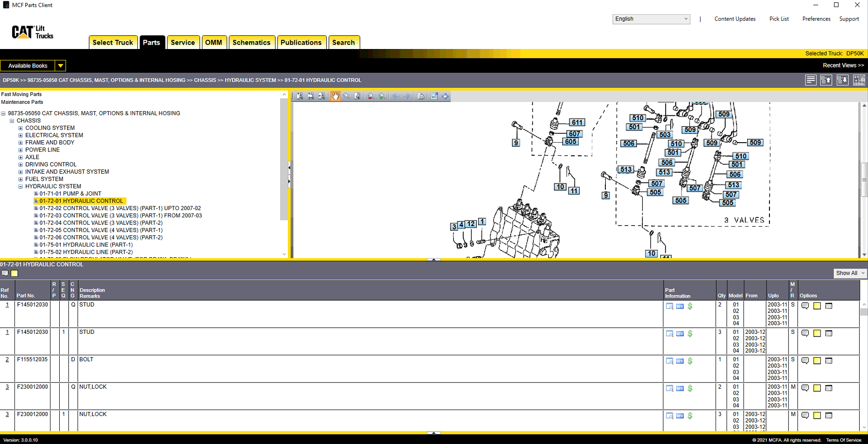Open the English language dropdown
The width and height of the screenshot is (868, 444).
click(651, 19)
